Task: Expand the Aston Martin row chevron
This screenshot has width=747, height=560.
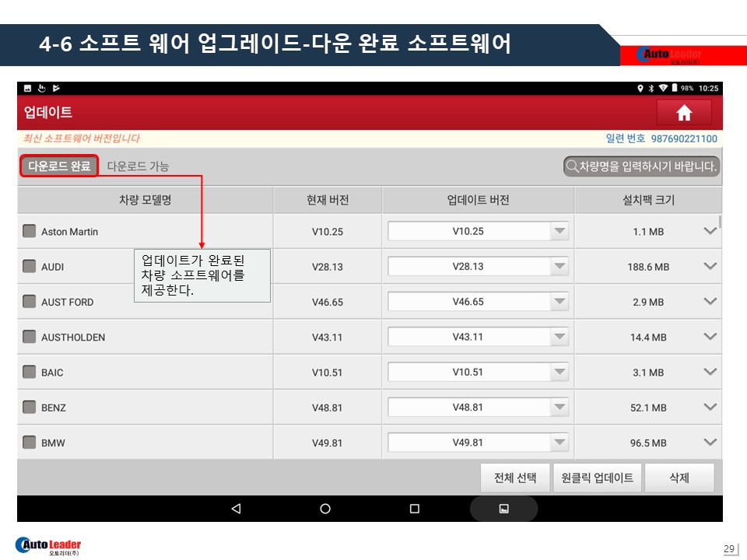Action: click(x=710, y=231)
